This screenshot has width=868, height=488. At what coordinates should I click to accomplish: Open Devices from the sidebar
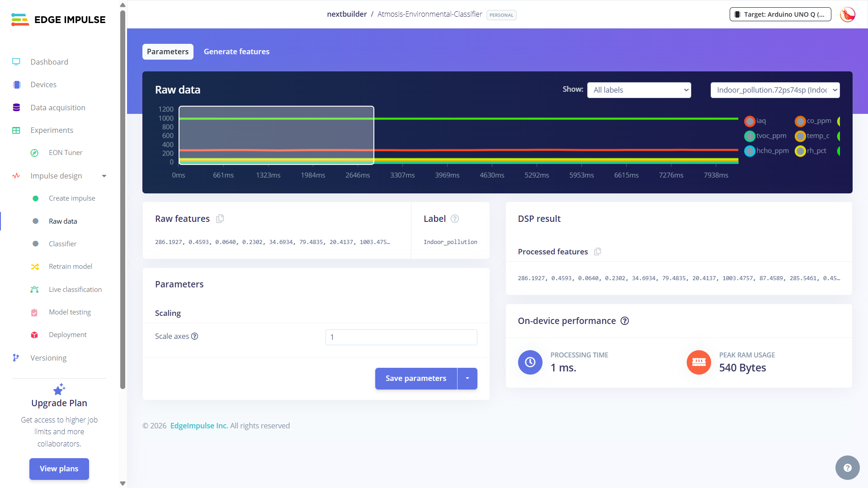43,84
